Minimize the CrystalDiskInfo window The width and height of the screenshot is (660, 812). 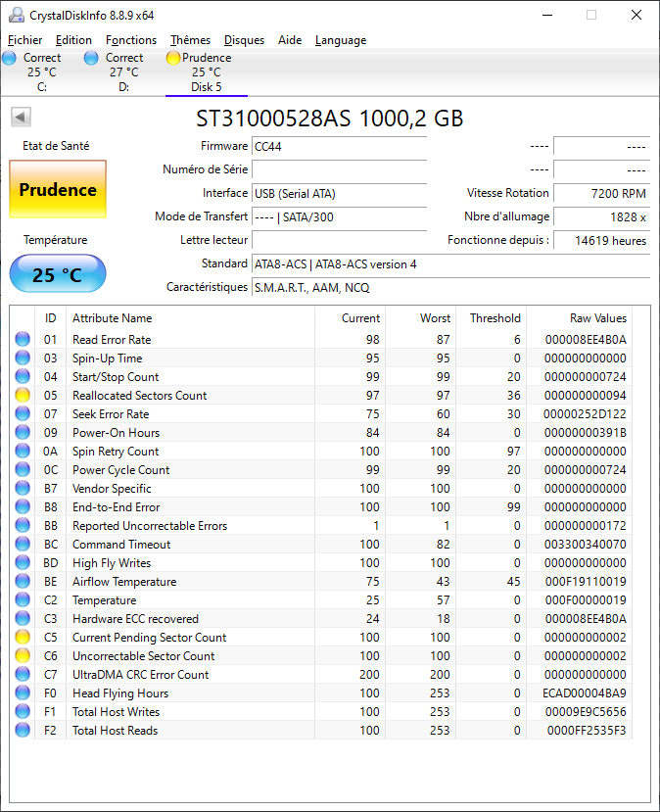pyautogui.click(x=547, y=15)
